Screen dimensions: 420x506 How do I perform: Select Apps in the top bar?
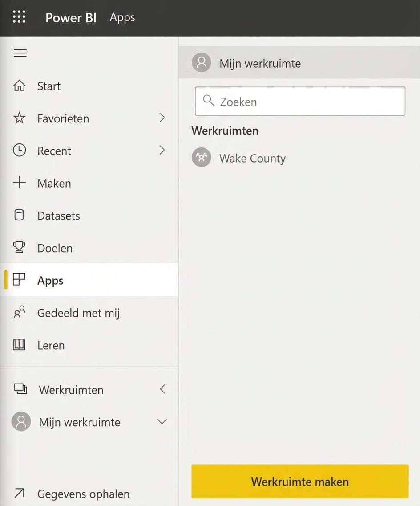point(122,17)
